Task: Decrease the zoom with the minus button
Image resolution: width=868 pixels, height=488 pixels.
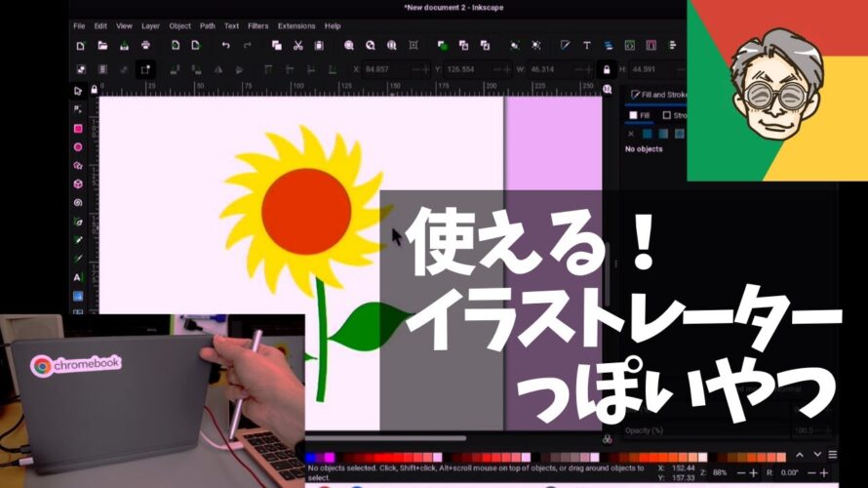Action: tap(741, 473)
